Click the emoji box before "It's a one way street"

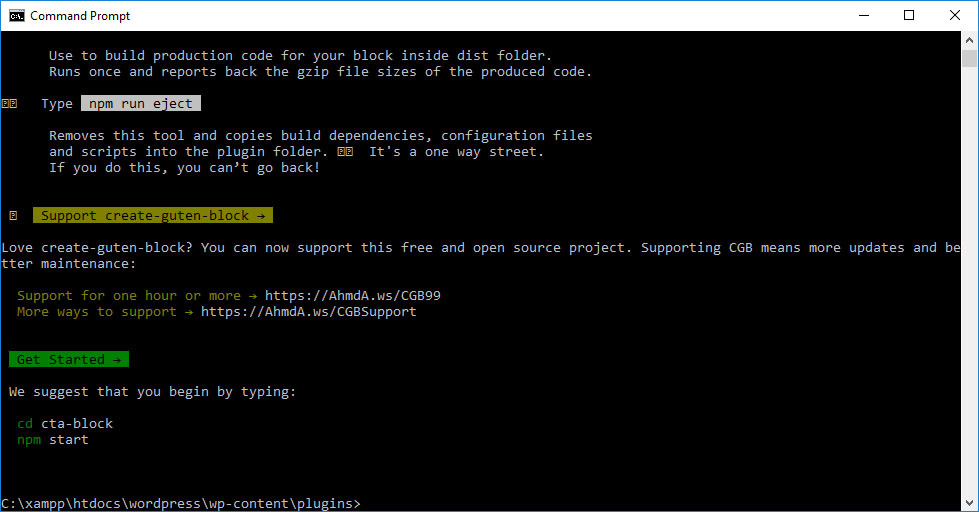[x=345, y=152]
